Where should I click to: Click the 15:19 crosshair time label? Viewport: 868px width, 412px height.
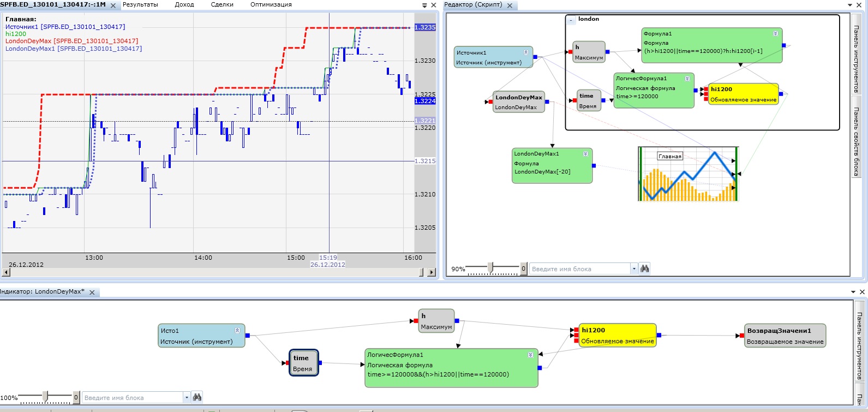(x=328, y=258)
